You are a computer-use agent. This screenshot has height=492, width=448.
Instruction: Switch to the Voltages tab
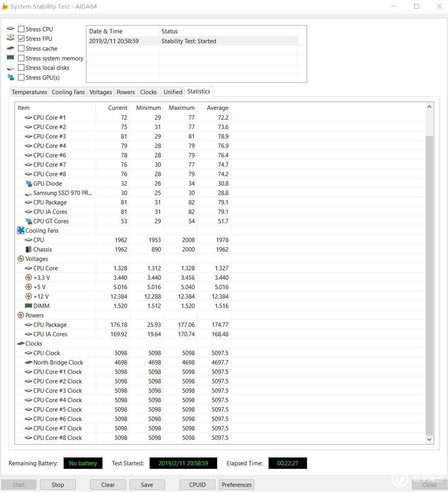pyautogui.click(x=101, y=92)
